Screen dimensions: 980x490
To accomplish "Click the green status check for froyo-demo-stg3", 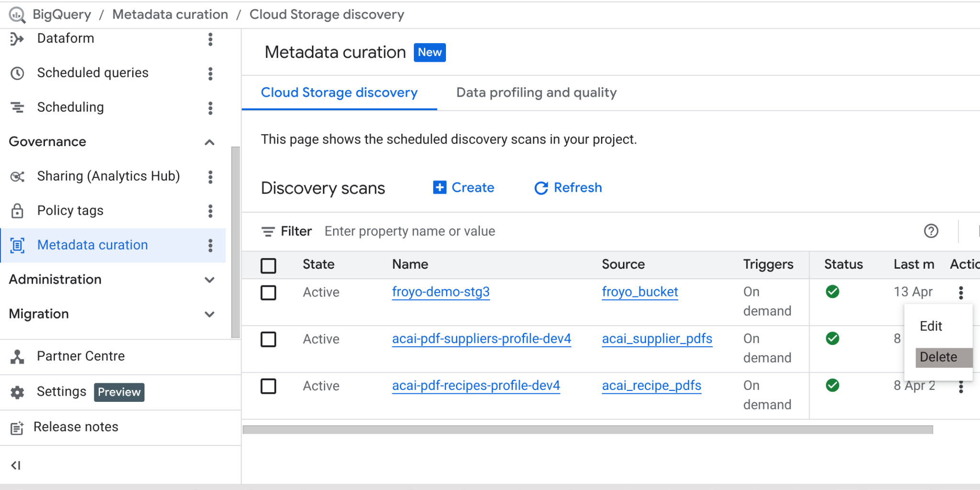I will (833, 292).
